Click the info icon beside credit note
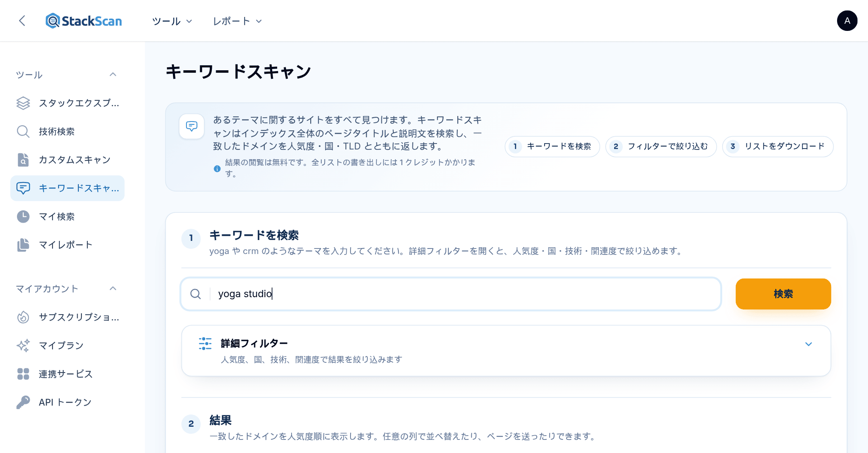 click(x=217, y=168)
